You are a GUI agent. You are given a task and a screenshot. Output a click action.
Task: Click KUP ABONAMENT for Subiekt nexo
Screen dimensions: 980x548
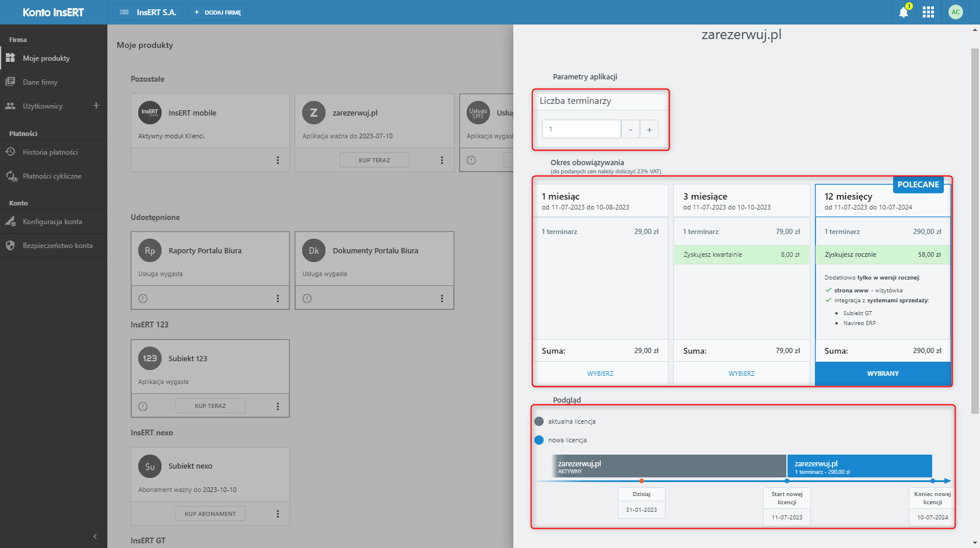point(211,514)
